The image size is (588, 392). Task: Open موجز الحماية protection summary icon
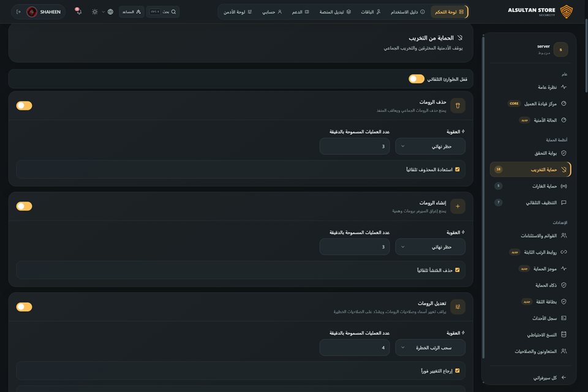pos(563,269)
